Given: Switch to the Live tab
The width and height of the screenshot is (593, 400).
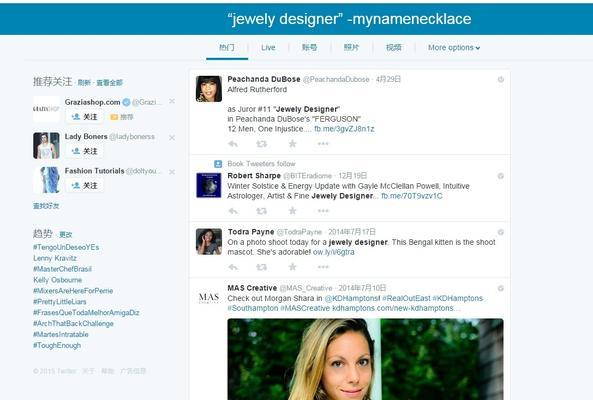Looking at the screenshot, I should 268,48.
